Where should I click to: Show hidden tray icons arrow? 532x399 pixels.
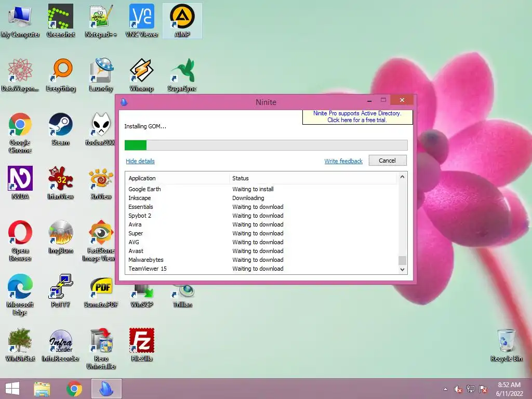tap(445, 389)
